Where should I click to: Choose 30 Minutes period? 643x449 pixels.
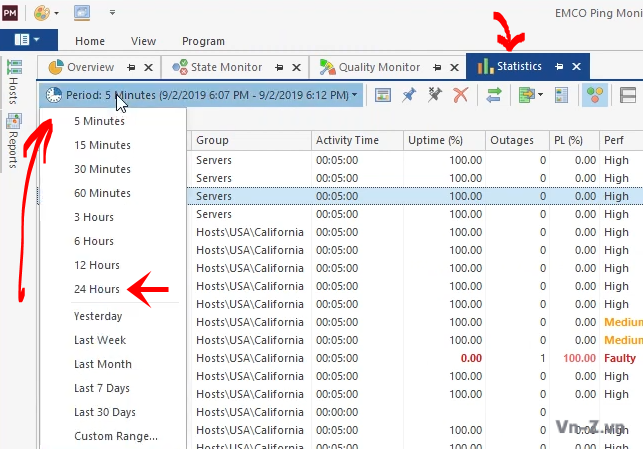[113, 169]
